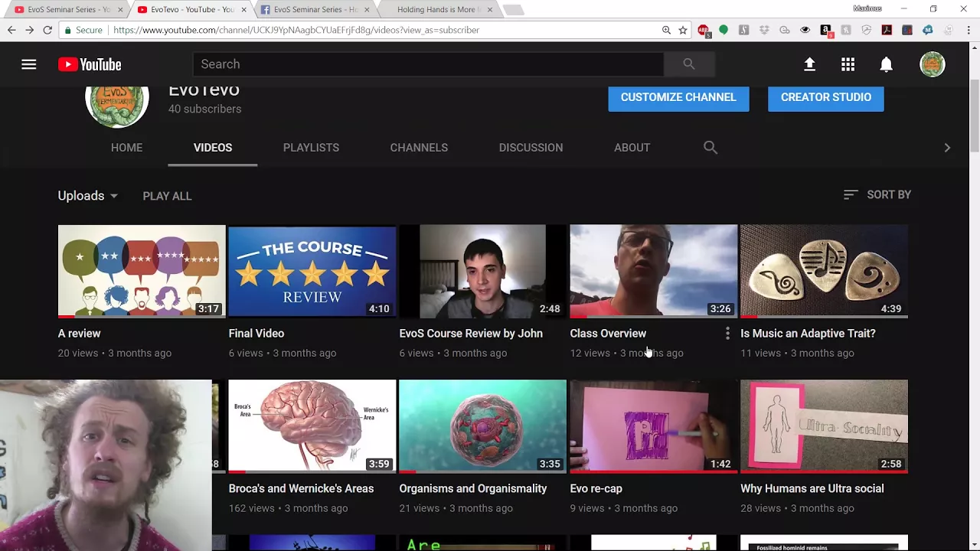Screen dimensions: 980x551
Task: Open the Adobe Acrobat extension
Action: [x=887, y=30]
